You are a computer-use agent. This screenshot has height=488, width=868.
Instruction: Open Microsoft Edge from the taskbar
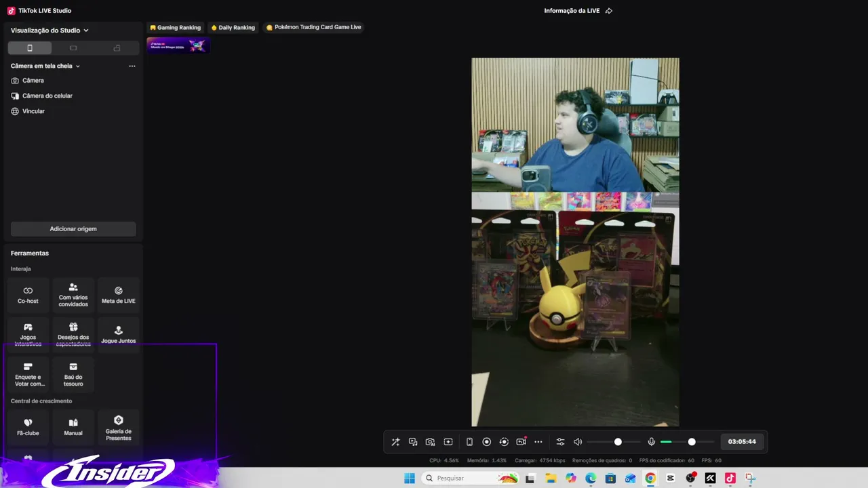tap(591, 479)
